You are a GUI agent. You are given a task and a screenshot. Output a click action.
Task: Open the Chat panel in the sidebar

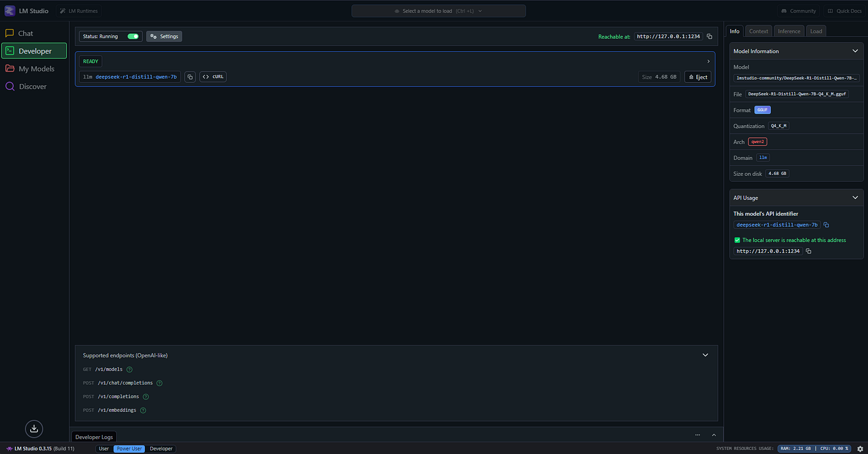pyautogui.click(x=24, y=33)
